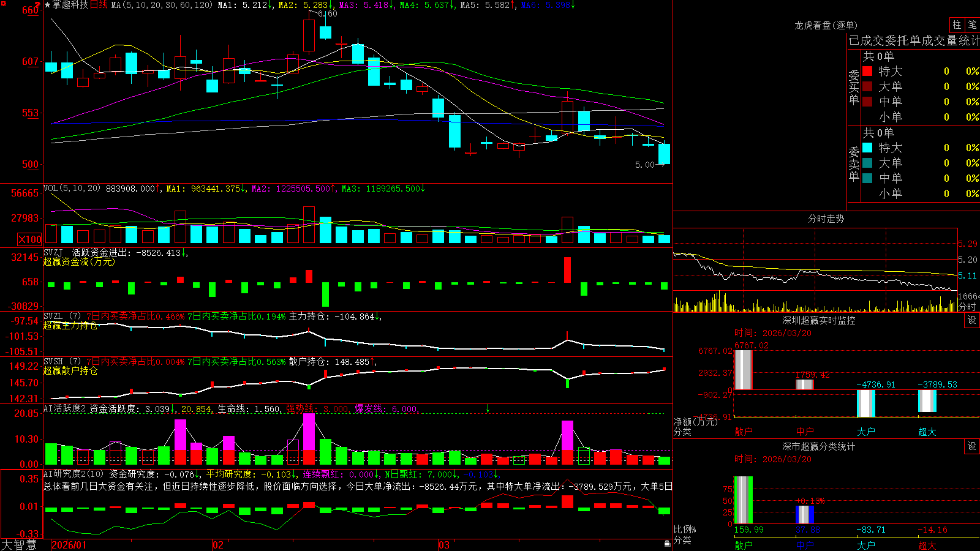Click the cyan 特大 sell-order color swatch

[867, 148]
